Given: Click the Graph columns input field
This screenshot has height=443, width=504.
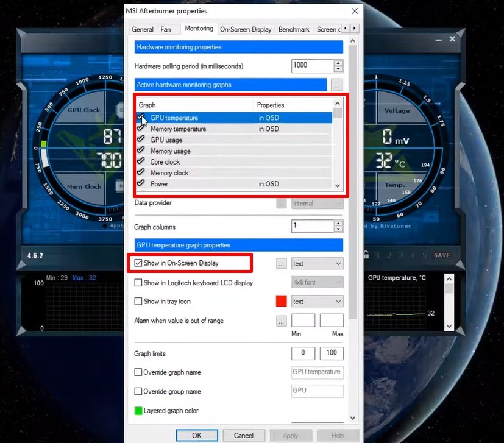Looking at the screenshot, I should 313,226.
